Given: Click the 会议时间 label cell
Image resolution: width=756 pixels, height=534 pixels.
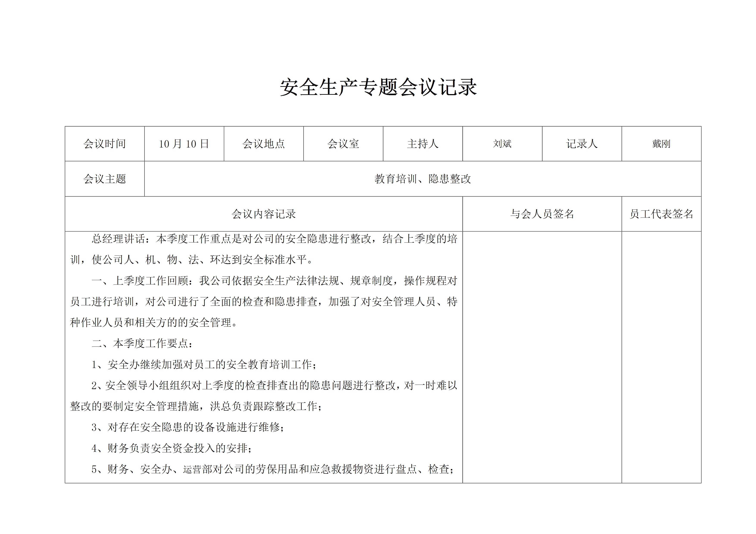Looking at the screenshot, I should click(x=104, y=144).
